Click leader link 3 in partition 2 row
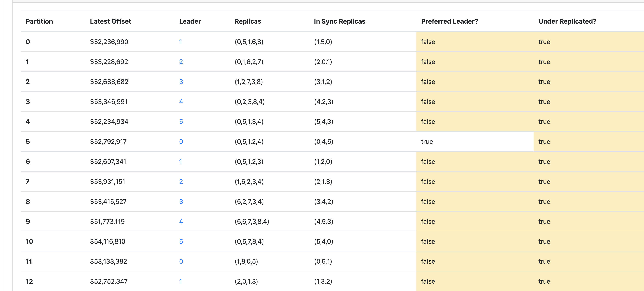Image resolution: width=644 pixels, height=291 pixels. point(181,82)
